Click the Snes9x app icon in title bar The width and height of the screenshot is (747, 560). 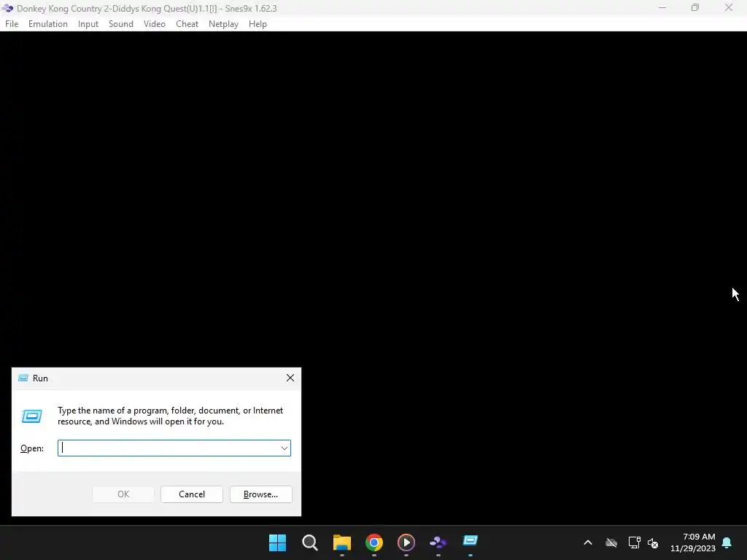pos(7,8)
